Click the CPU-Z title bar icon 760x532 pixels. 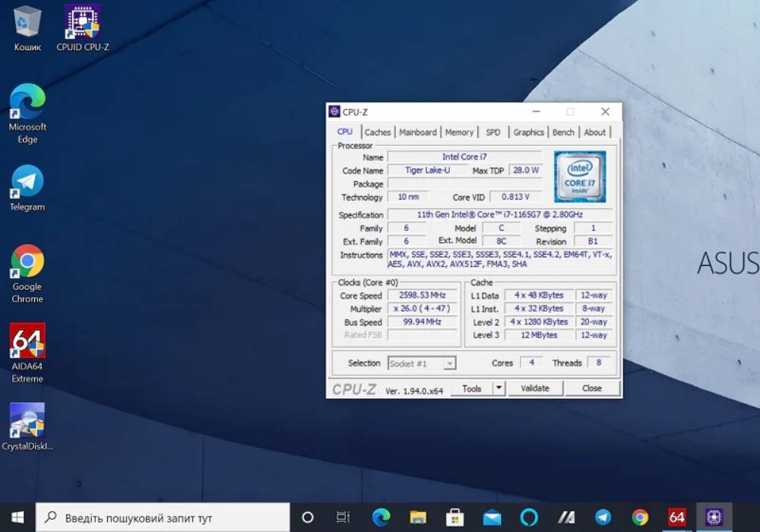click(x=334, y=112)
